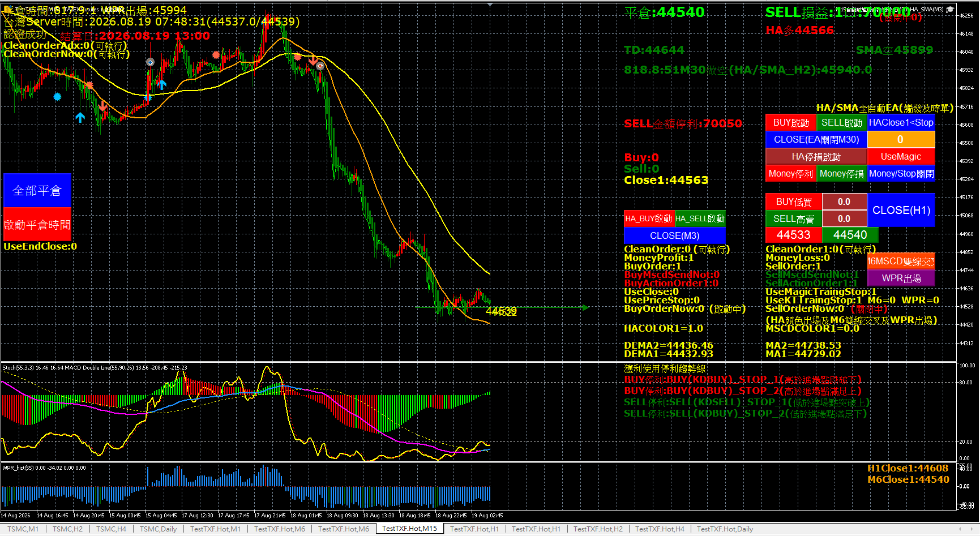Click the H1Close1:44608 label
The width and height of the screenshot is (980, 536).
(908, 468)
